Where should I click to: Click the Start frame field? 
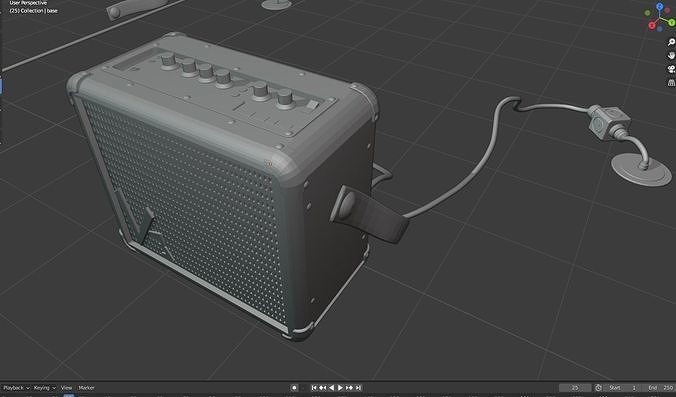[x=623, y=388]
